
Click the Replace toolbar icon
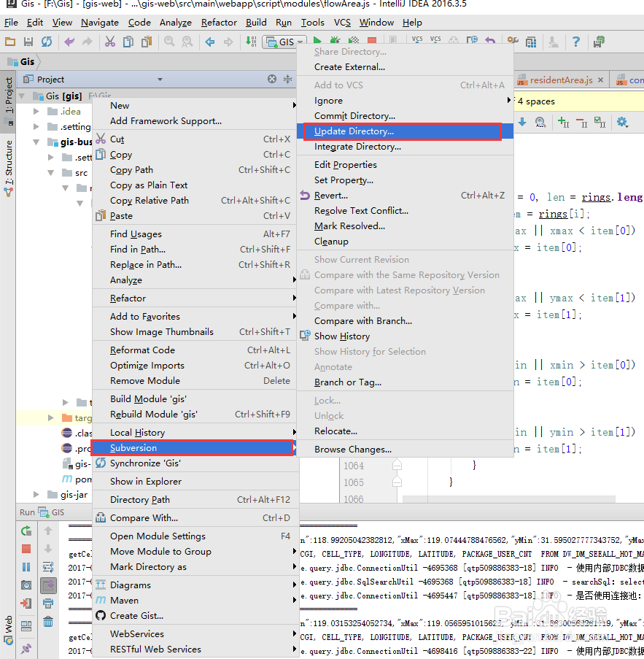[x=187, y=42]
